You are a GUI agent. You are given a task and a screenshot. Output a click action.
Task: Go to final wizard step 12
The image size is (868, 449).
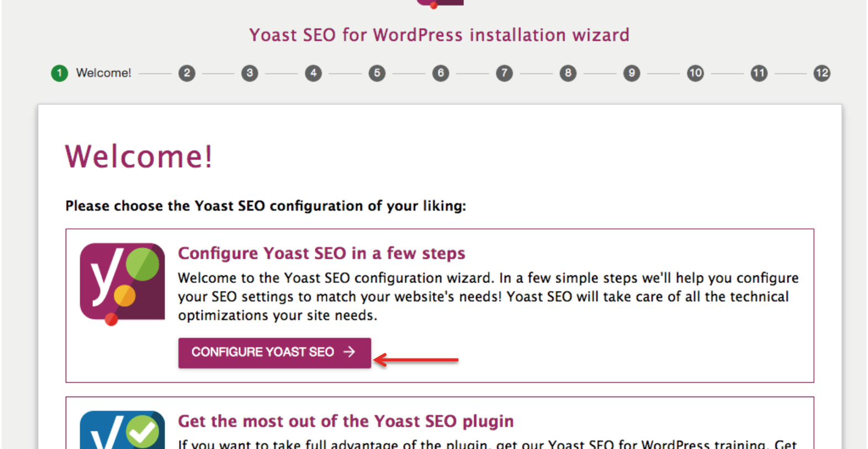(x=821, y=73)
